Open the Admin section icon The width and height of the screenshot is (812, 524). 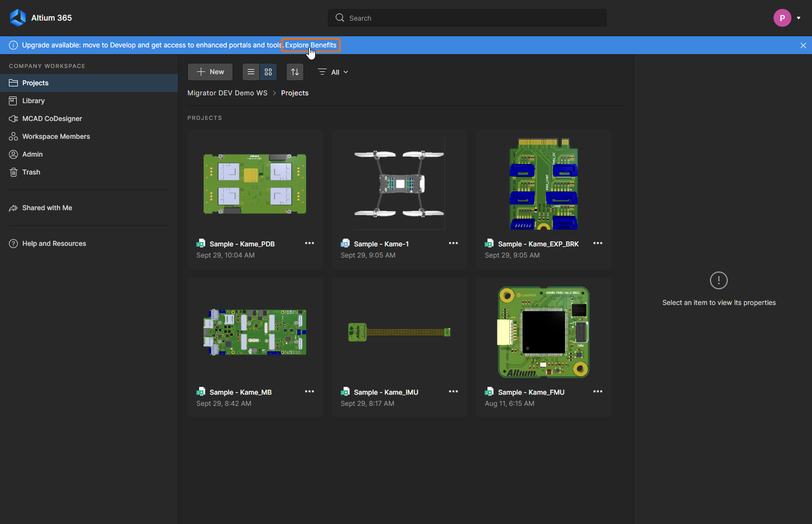click(x=13, y=154)
